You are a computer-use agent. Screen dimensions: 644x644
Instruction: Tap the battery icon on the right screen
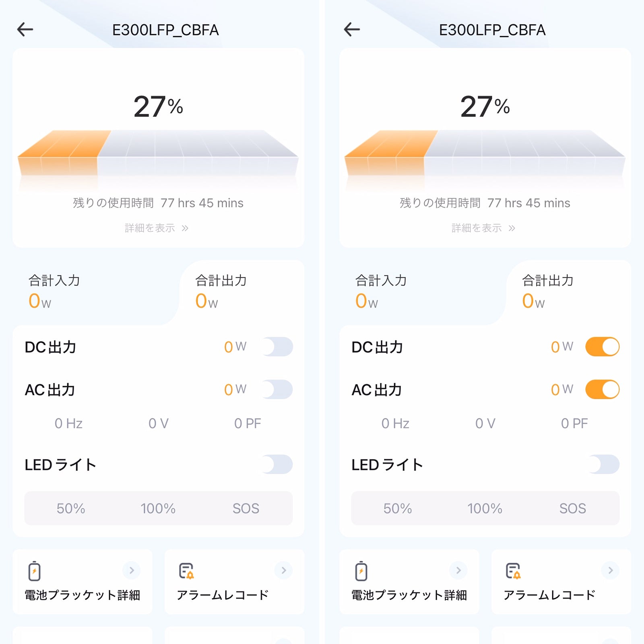point(361,571)
